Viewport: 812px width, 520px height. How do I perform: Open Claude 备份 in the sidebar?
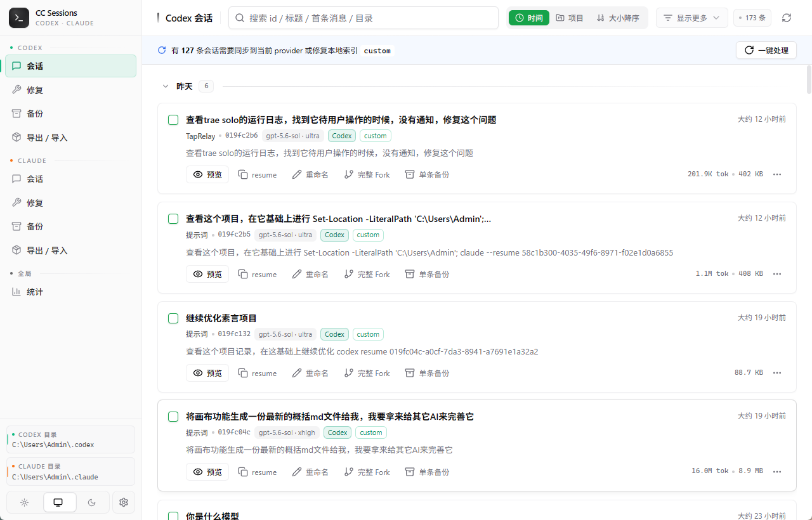pyautogui.click(x=71, y=226)
